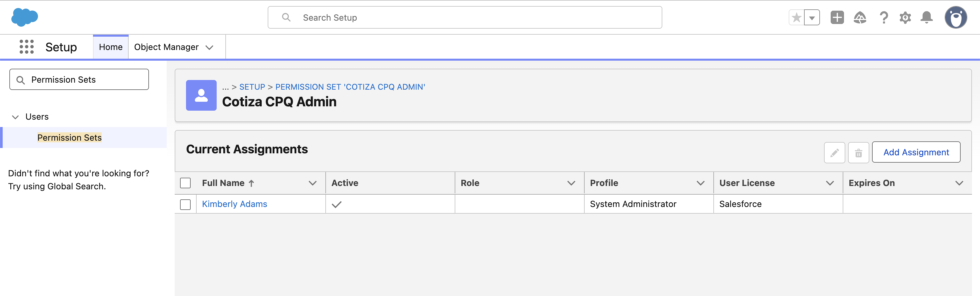Click the Setup app name label

[61, 47]
